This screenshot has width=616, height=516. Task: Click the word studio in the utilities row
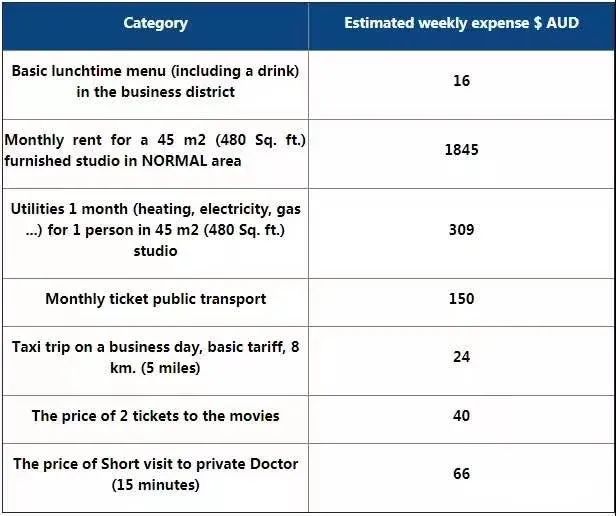coord(155,251)
